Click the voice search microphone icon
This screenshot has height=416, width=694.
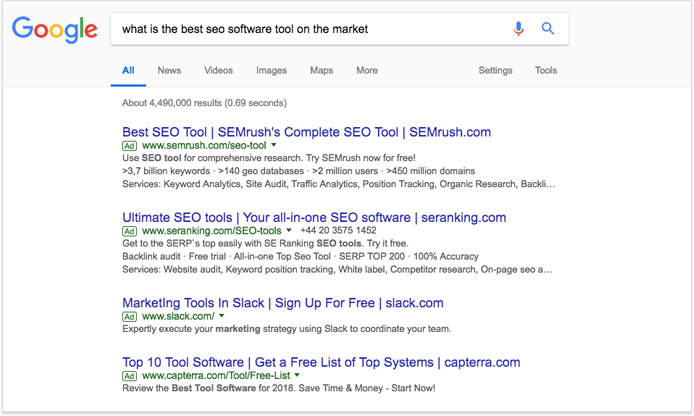(518, 29)
